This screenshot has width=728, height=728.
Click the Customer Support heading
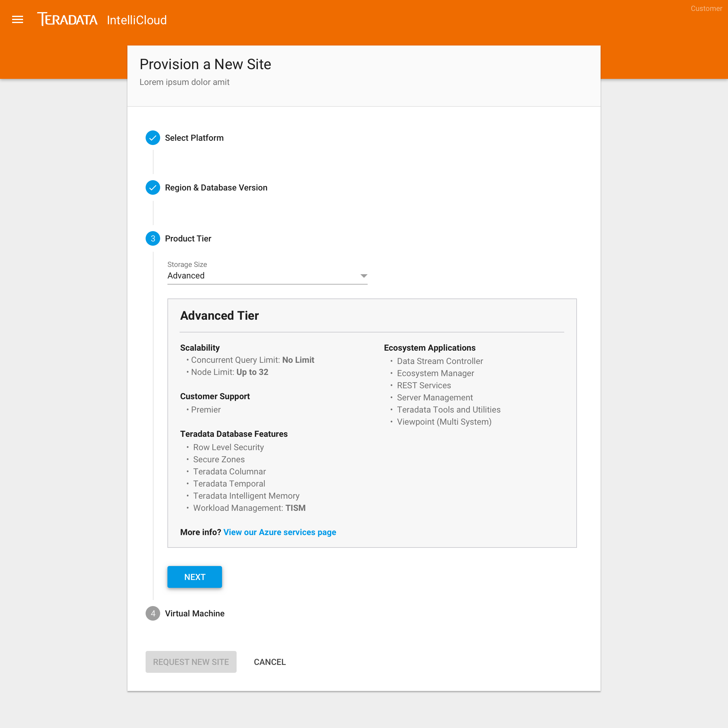215,396
